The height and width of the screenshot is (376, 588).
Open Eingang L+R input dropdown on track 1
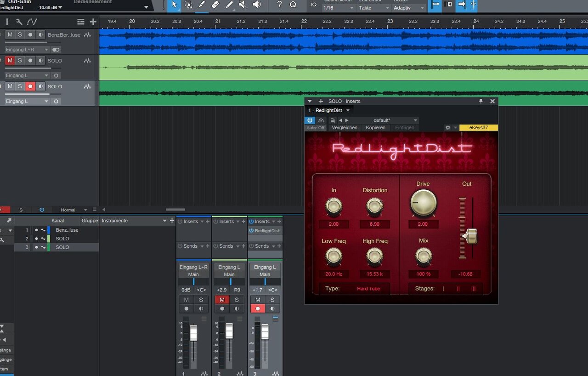(x=27, y=50)
